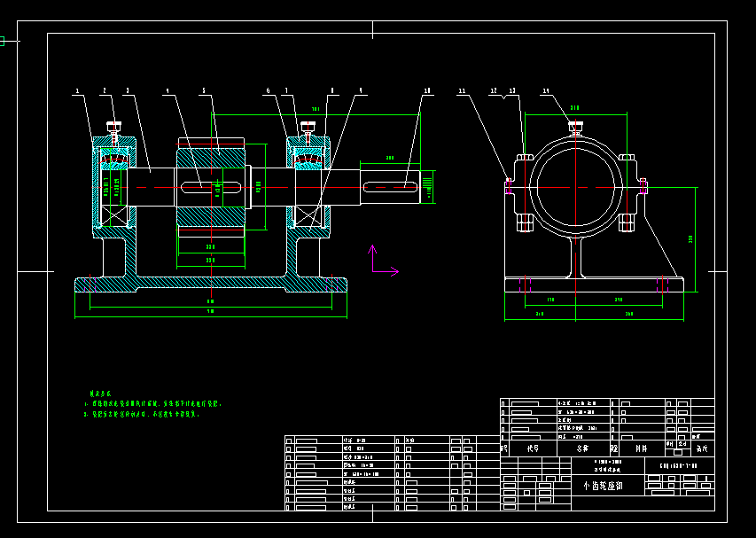Pick the lower-right hex nut in the side view
Screen dimensions: 756x538
pyautogui.click(x=627, y=222)
